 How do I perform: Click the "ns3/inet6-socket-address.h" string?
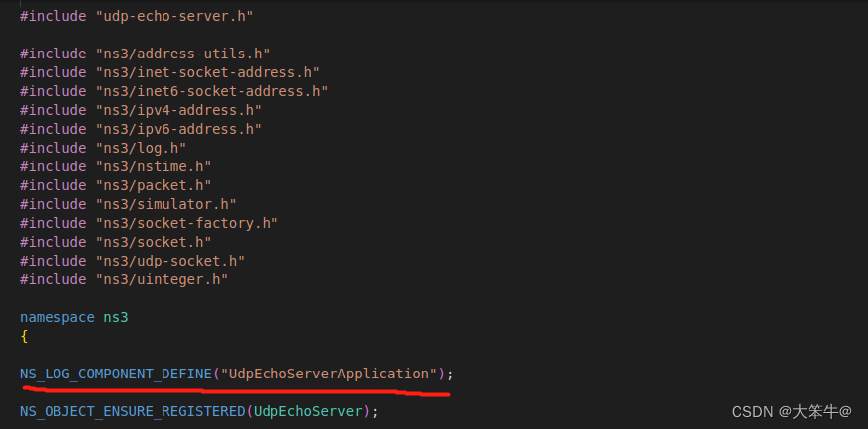(212, 91)
